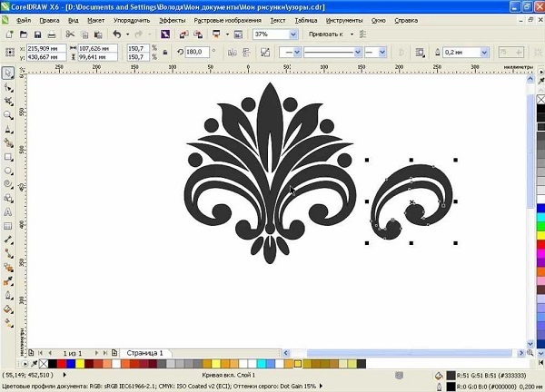The height and width of the screenshot is (392, 545).
Task: Click the Undo arrow in toolbar
Action: click(116, 34)
